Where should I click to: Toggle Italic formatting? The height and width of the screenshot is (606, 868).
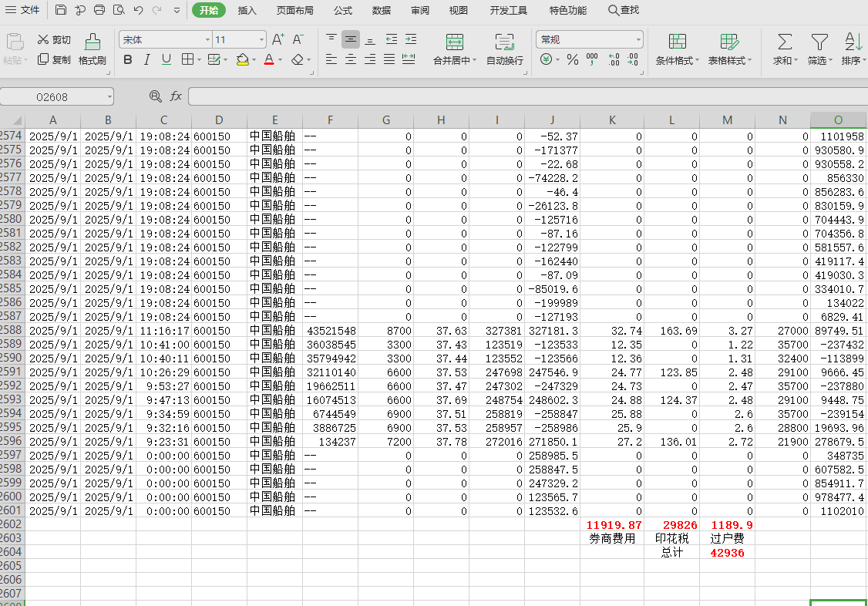tap(147, 59)
